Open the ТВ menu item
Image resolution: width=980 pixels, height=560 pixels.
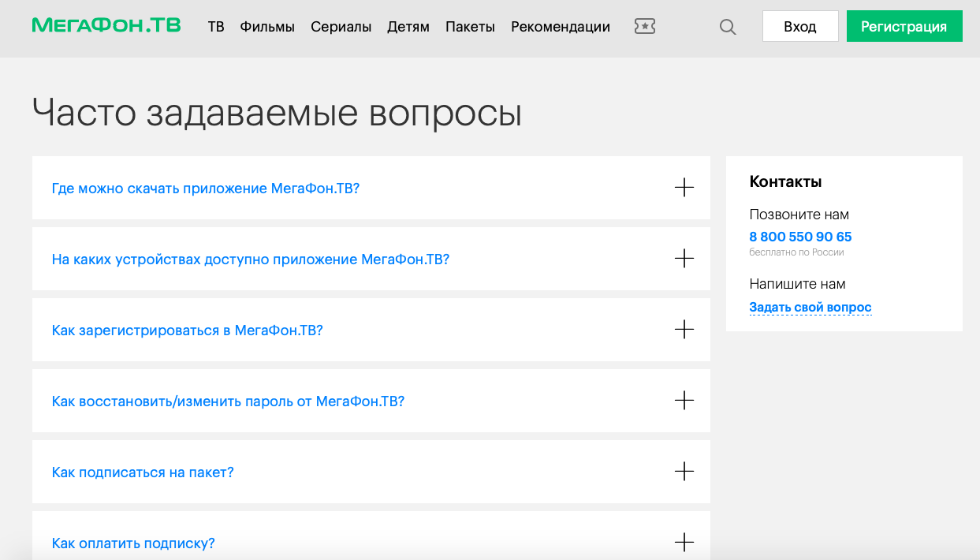(216, 27)
